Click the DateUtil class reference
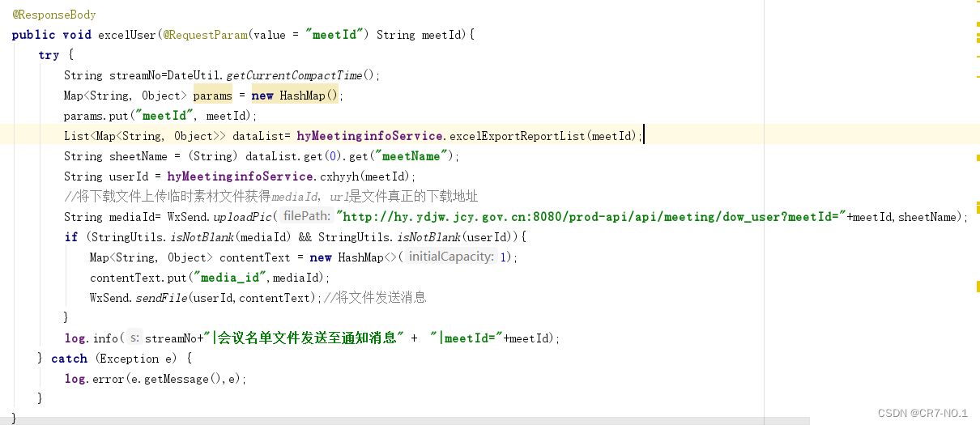980x425 pixels. [194, 75]
